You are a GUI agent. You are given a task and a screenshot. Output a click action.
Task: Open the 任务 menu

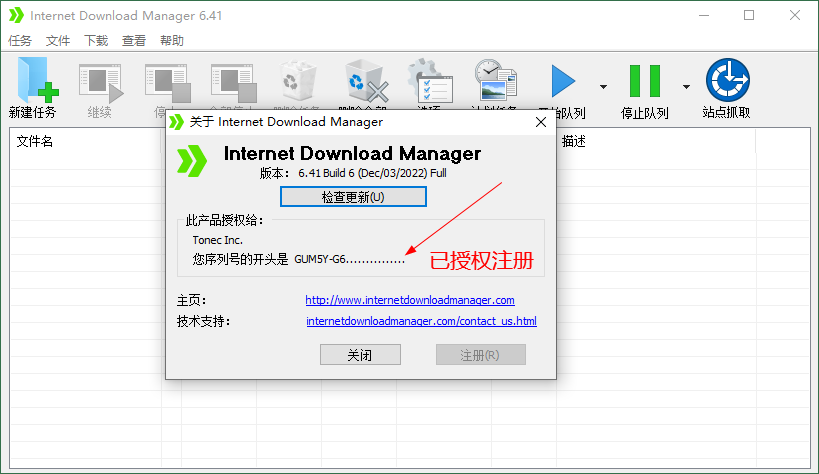point(20,41)
